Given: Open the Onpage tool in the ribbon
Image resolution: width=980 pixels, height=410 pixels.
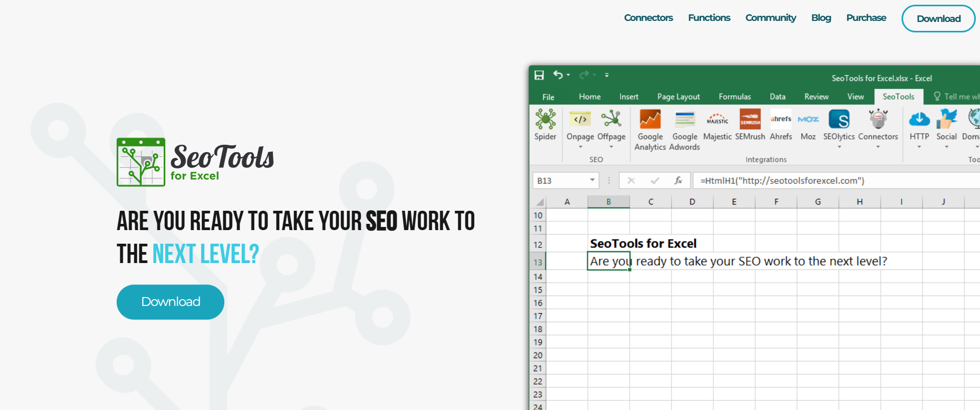Looking at the screenshot, I should point(580,120).
